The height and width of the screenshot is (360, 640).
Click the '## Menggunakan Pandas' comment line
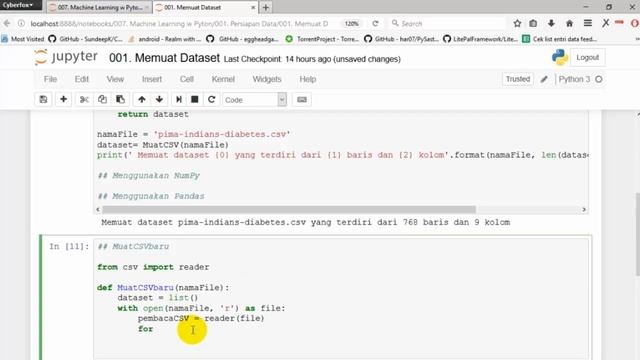coord(151,196)
